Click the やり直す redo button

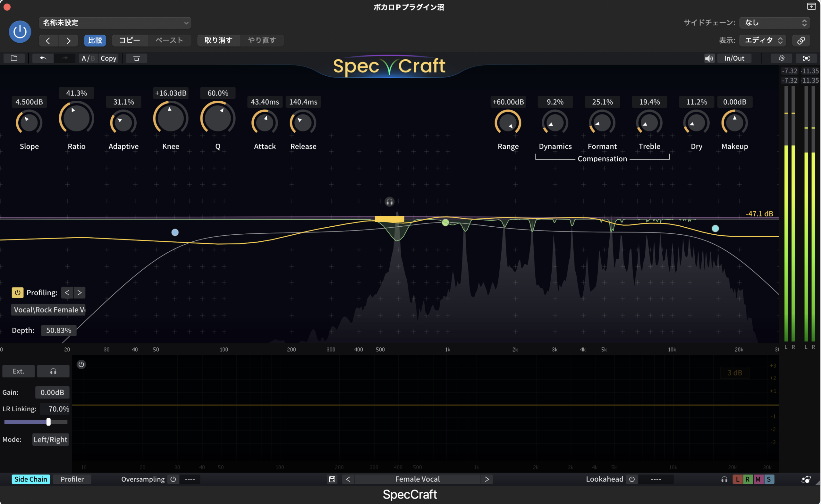[x=262, y=41]
